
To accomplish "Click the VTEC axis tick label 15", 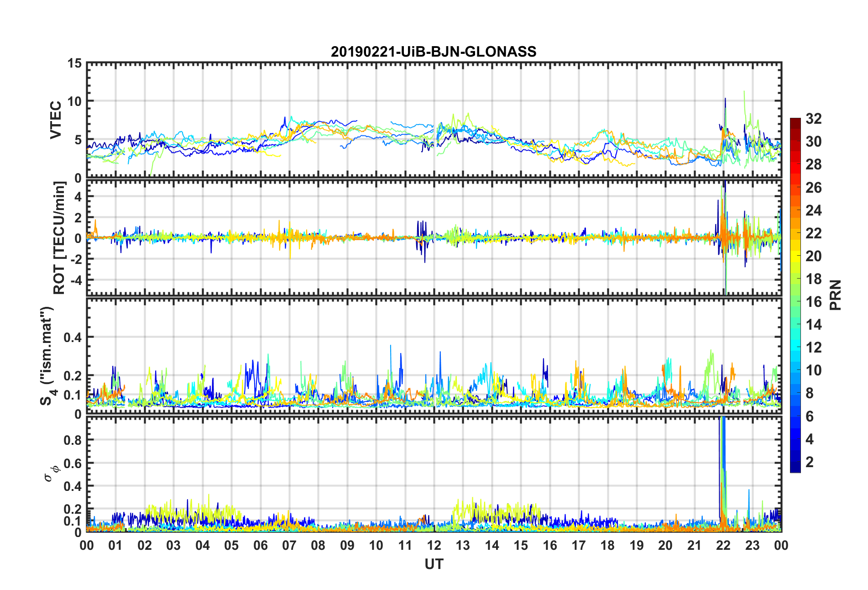I will pos(74,63).
